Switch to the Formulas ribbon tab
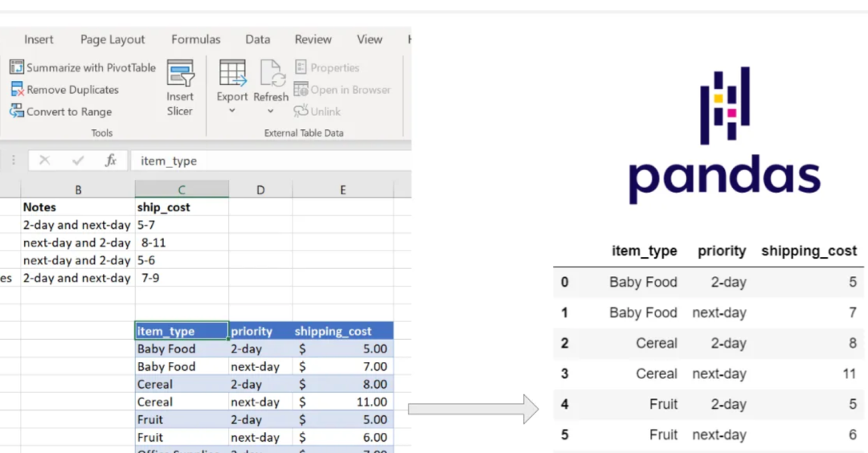The width and height of the screenshot is (868, 453). pyautogui.click(x=195, y=39)
